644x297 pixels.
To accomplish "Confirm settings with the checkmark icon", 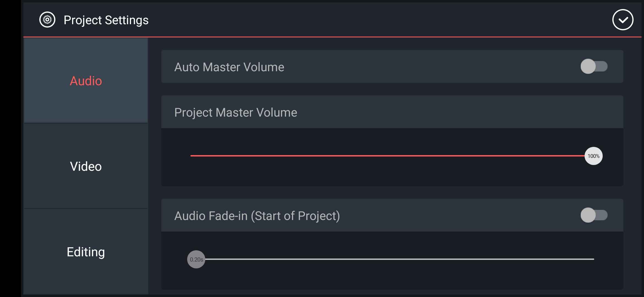I will 623,20.
